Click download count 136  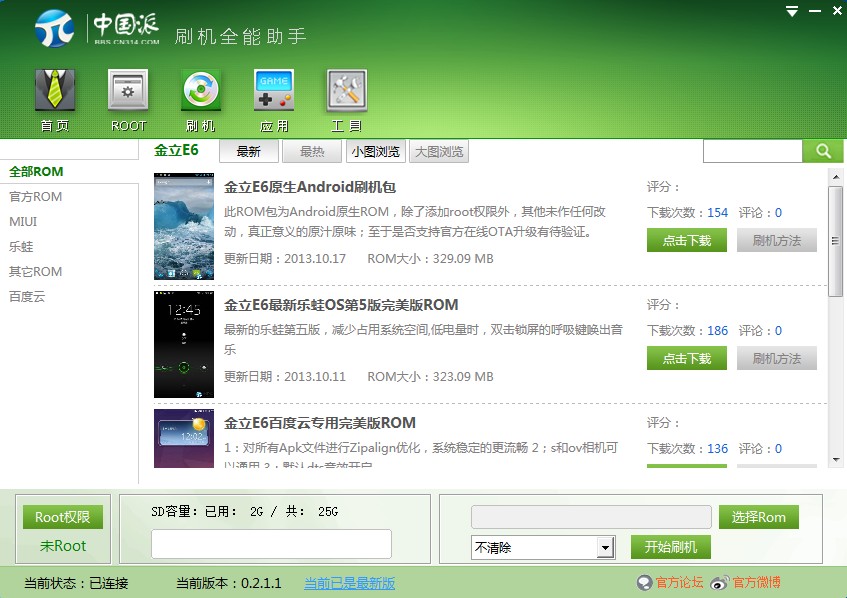[x=718, y=448]
